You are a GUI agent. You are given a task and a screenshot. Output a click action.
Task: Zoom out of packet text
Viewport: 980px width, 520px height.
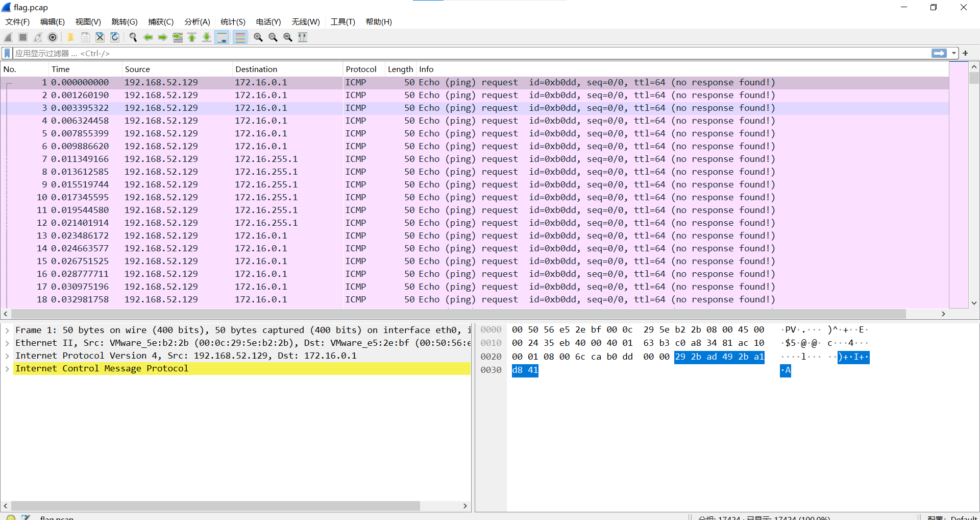[x=273, y=37]
